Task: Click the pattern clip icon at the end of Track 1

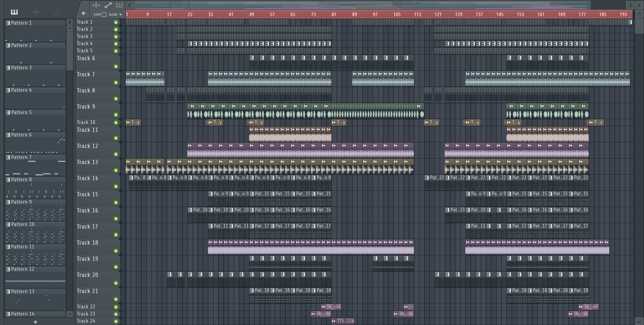Action: (x=630, y=22)
